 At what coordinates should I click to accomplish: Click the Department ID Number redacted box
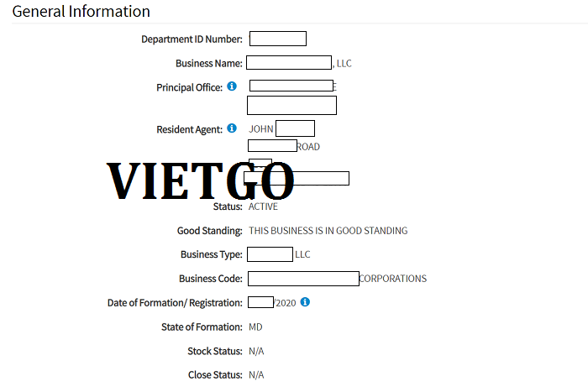click(x=278, y=39)
